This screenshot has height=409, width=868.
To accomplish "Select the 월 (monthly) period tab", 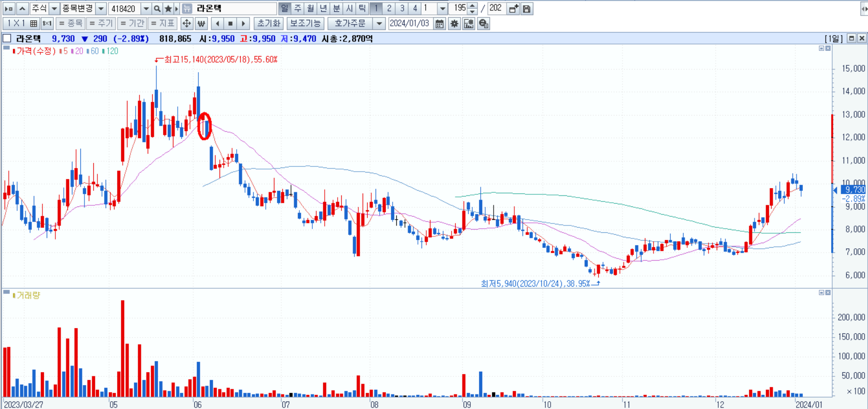I will [x=310, y=8].
